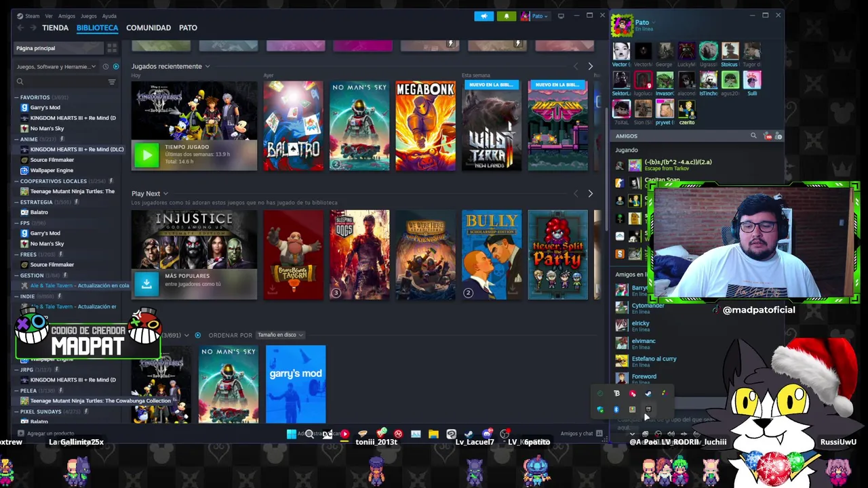
Task: Collapse the COOPERATIVOS LOCALES category
Action: tap(16, 181)
